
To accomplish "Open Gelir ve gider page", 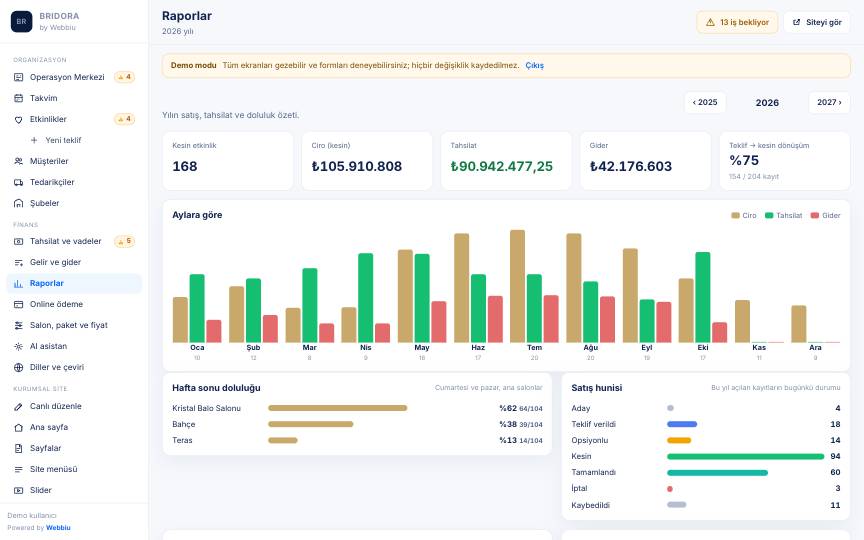I will click(x=74, y=262).
